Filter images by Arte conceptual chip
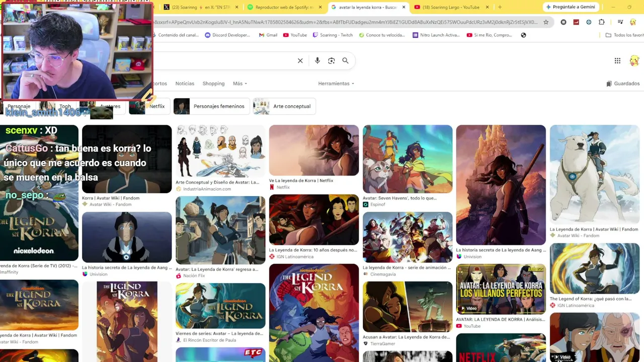The image size is (644, 362). pos(284,106)
